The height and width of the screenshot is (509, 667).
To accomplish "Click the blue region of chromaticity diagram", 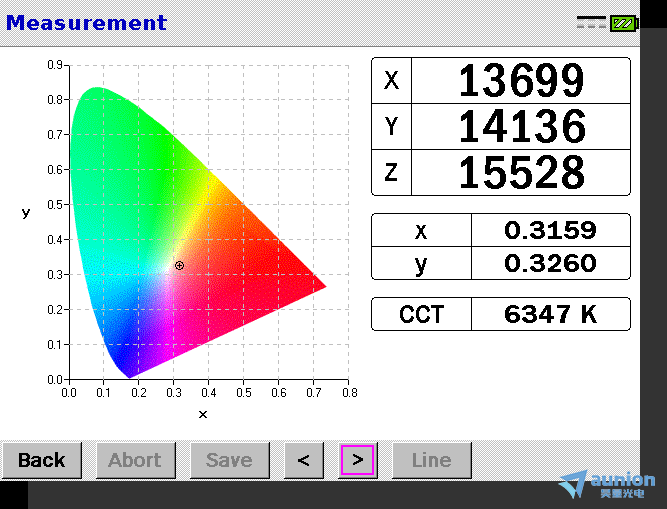I will (121, 344).
